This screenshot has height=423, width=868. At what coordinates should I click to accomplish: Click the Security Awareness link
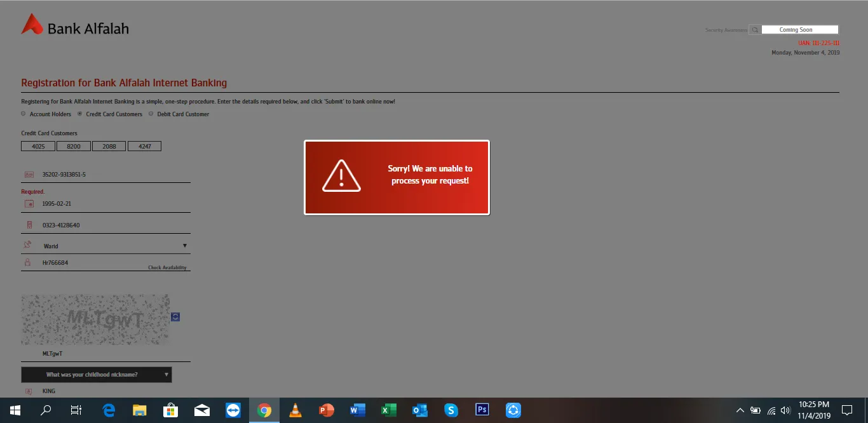pos(726,30)
